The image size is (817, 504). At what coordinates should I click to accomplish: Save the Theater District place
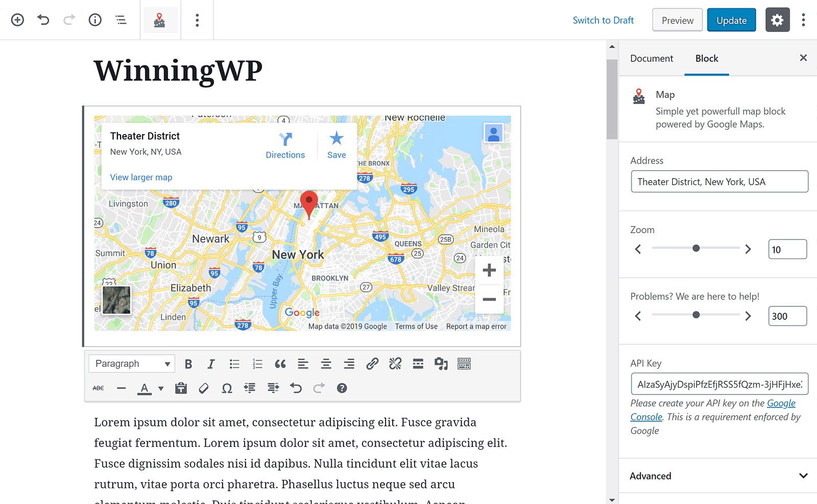[x=337, y=145]
